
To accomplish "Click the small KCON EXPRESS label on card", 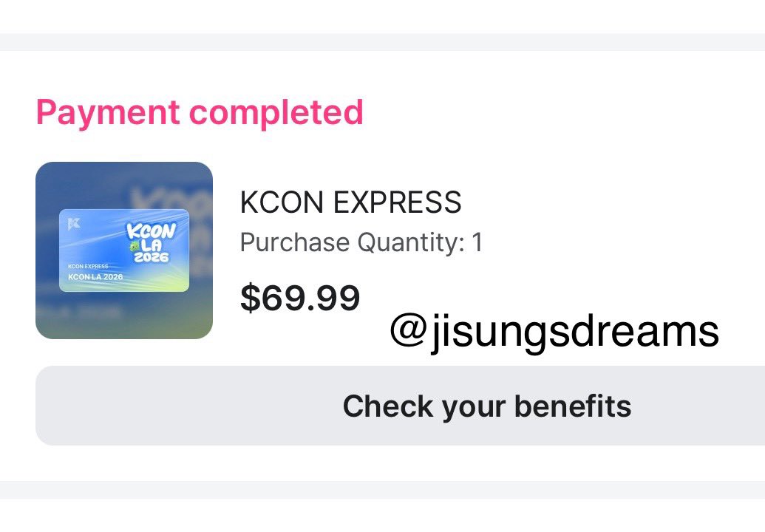I will click(x=87, y=266).
